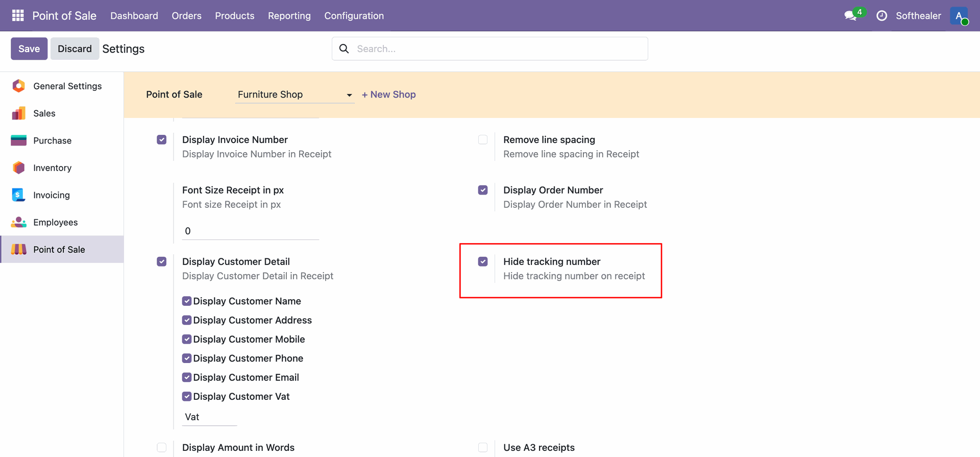Focus the settings Search field

pyautogui.click(x=490, y=49)
